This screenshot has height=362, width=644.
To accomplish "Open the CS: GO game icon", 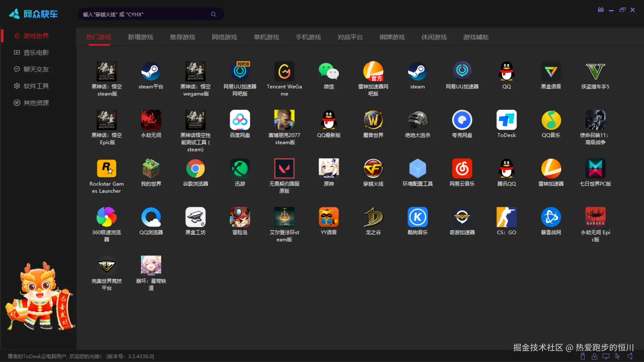I will click(x=506, y=217).
